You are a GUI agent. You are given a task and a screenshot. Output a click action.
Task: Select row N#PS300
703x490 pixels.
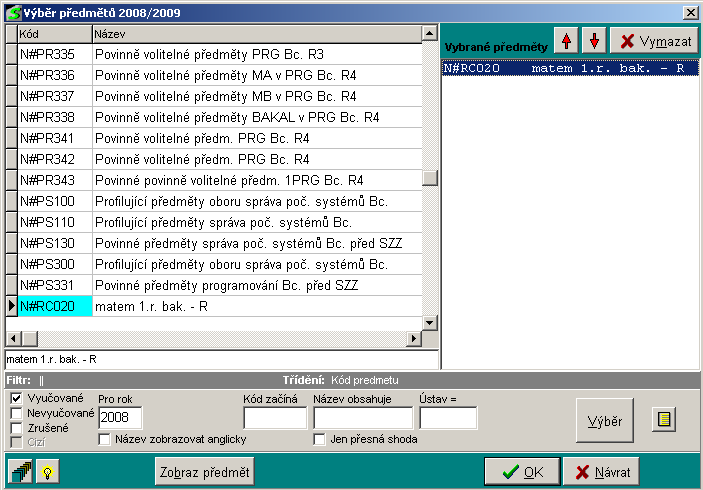click(214, 265)
